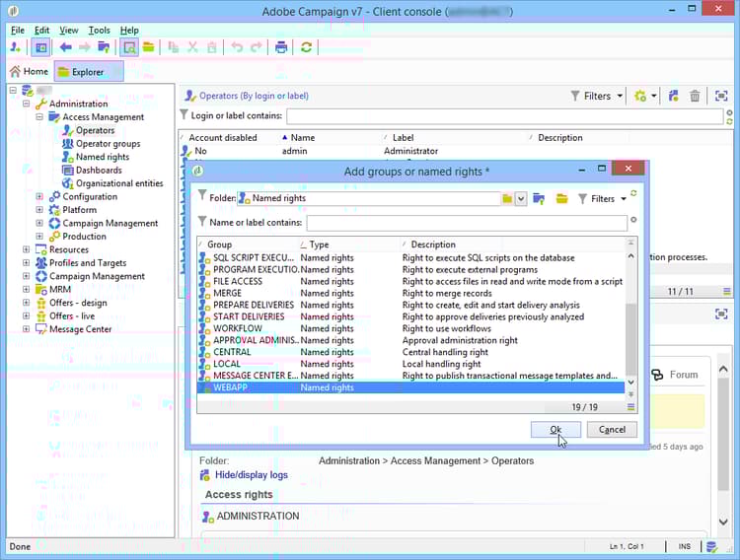Expand the Profiles and Targets node
740x560 pixels.
click(27, 263)
